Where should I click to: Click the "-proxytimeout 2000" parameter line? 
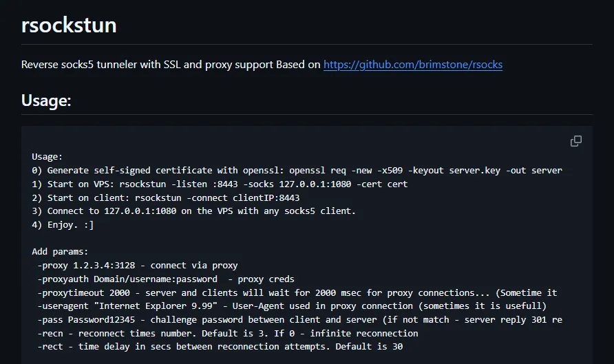(297, 292)
